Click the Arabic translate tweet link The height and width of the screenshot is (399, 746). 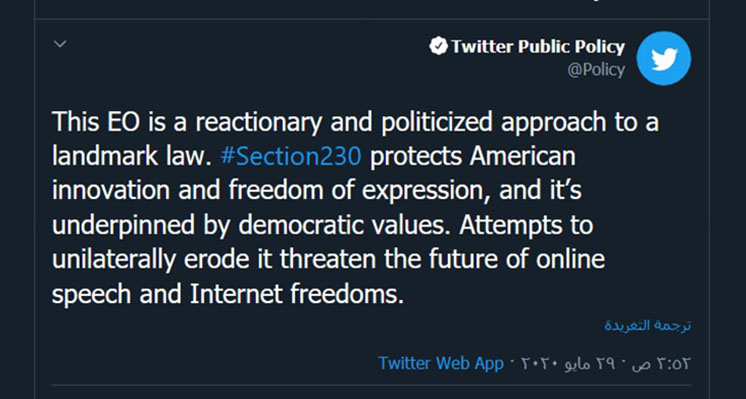tap(648, 326)
